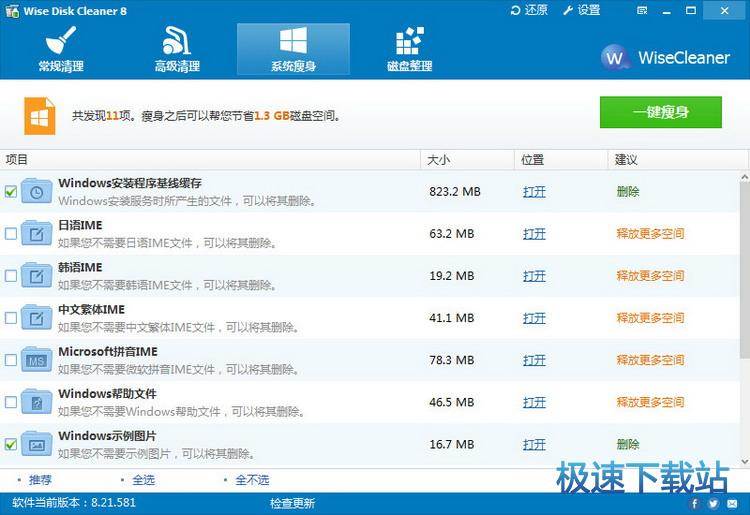Open location of 韩语IME via 打开

534,276
